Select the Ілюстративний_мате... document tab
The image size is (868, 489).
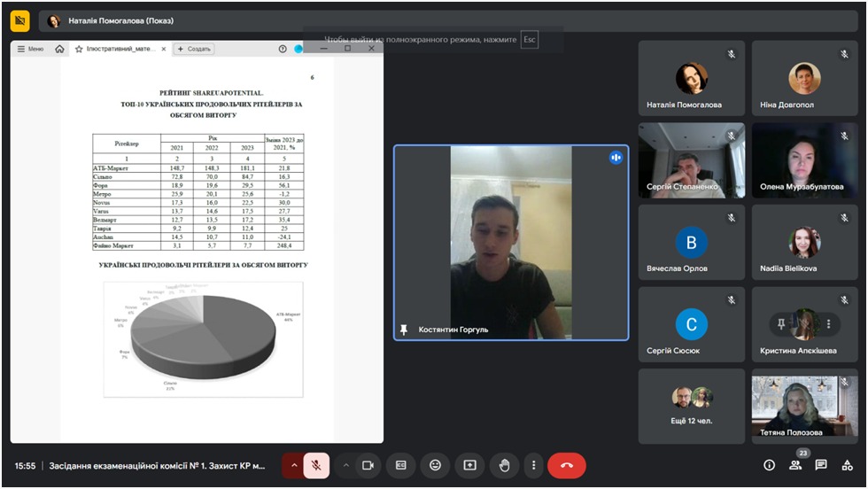tap(115, 49)
